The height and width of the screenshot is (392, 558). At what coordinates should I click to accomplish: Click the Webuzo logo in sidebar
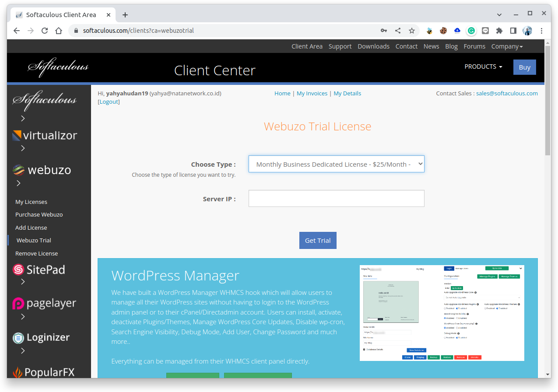[x=42, y=170]
